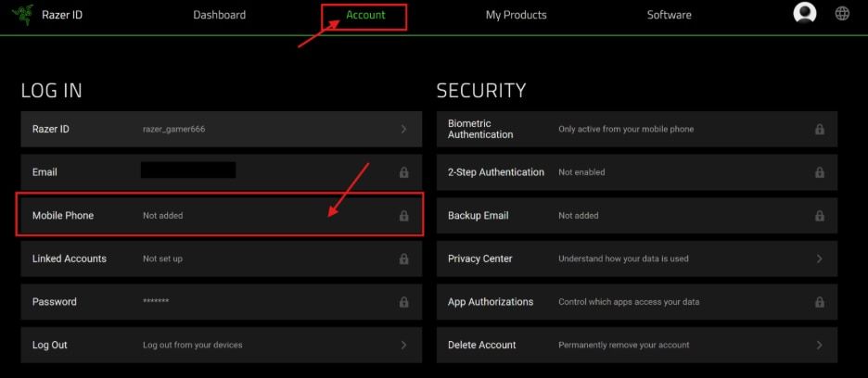Click the lock icon for Backup Email
This screenshot has height=378, width=868.
pos(819,215)
